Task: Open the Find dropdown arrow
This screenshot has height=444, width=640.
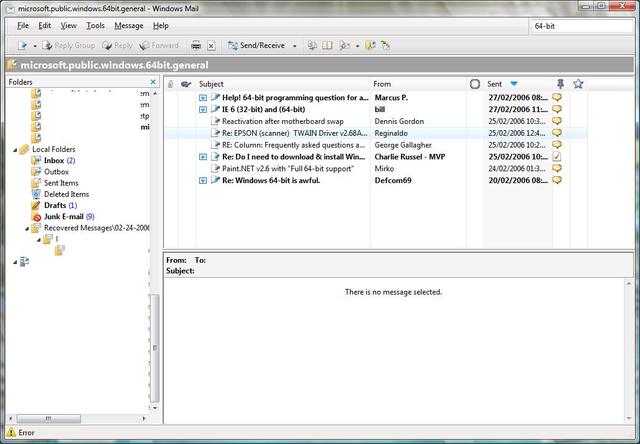Action: coord(358,46)
